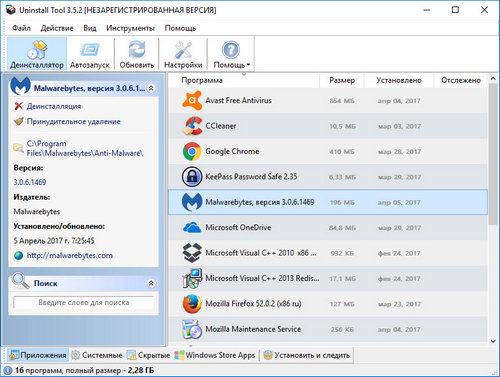Open the C:\Program Files\Malwarebytes\Anti-Malware\ folder link
The width and height of the screenshot is (500, 377).
pos(85,148)
